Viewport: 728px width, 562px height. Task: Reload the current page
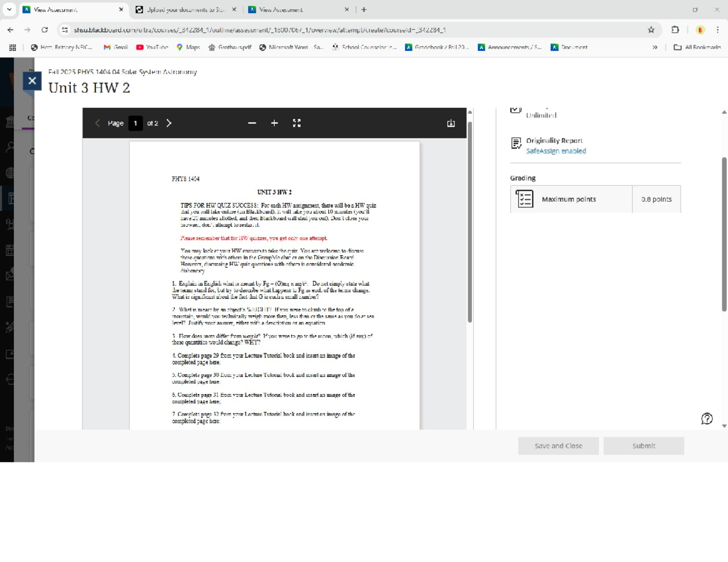coord(44,30)
